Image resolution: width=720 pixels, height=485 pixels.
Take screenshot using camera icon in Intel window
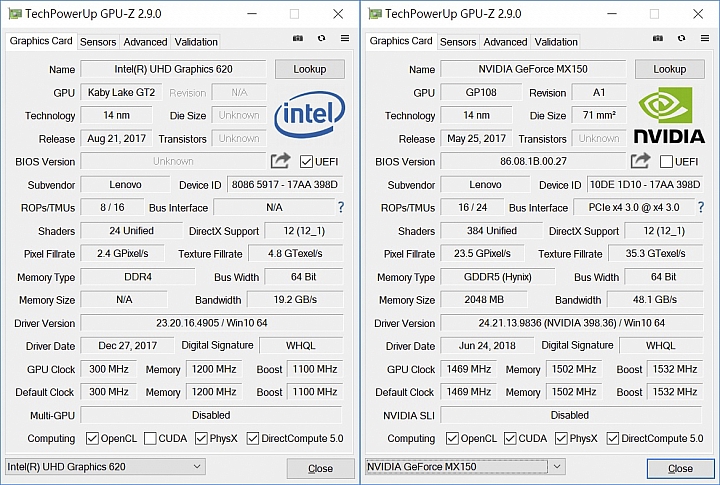pos(298,38)
